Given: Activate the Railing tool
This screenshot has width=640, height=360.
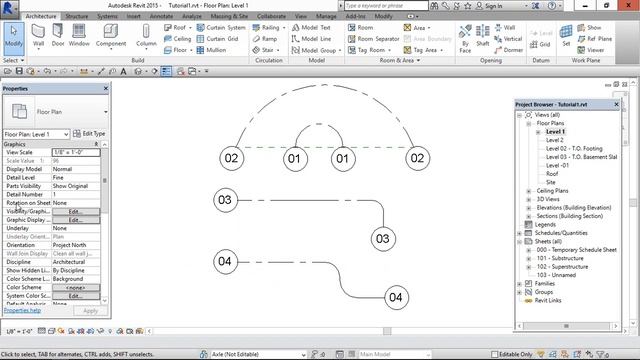Looking at the screenshot, I should (269, 27).
